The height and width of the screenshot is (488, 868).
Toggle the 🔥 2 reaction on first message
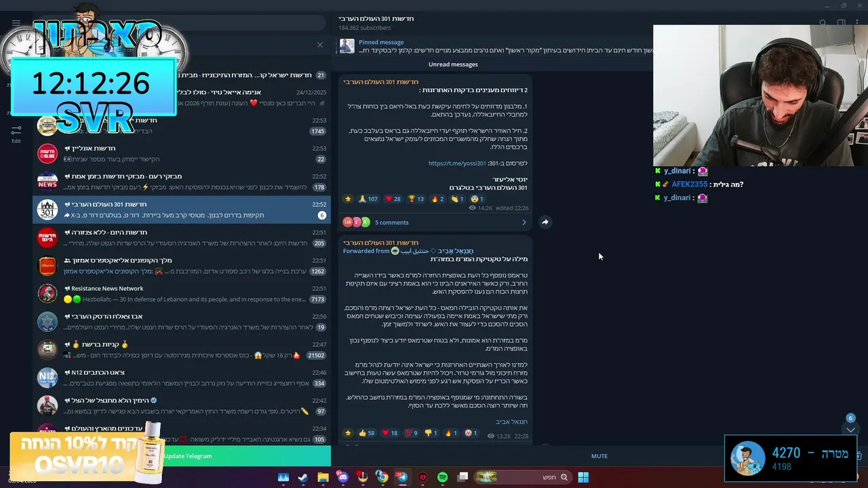point(437,199)
